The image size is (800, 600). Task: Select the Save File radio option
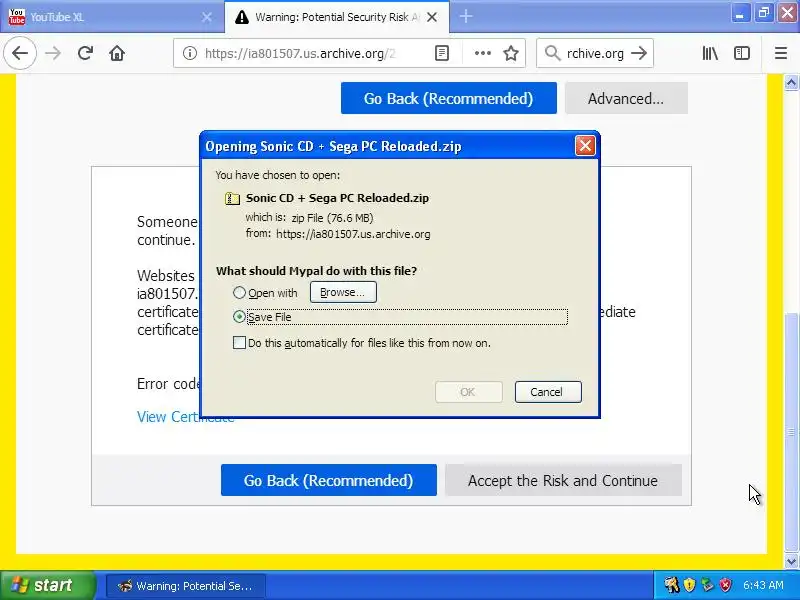pos(239,317)
